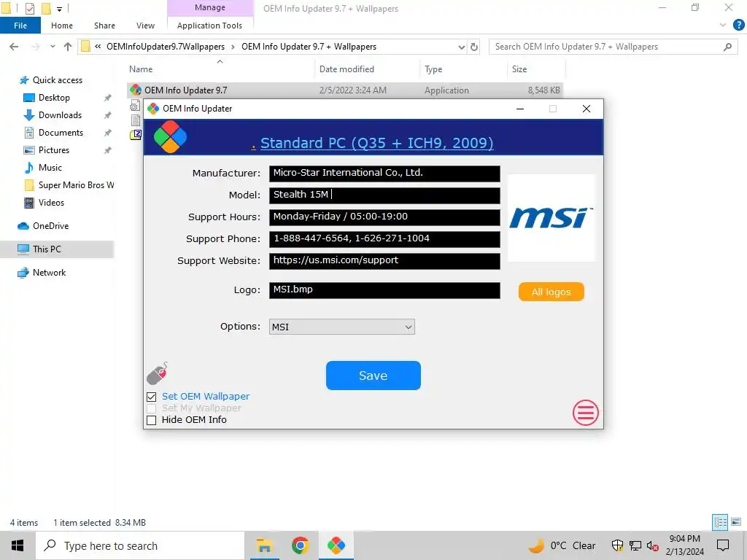Open File Explorer from the taskbar
747x560 pixels.
[x=264, y=545]
